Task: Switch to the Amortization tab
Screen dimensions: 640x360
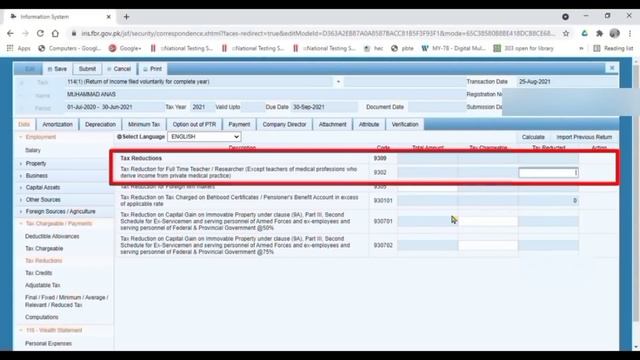Action: point(58,124)
